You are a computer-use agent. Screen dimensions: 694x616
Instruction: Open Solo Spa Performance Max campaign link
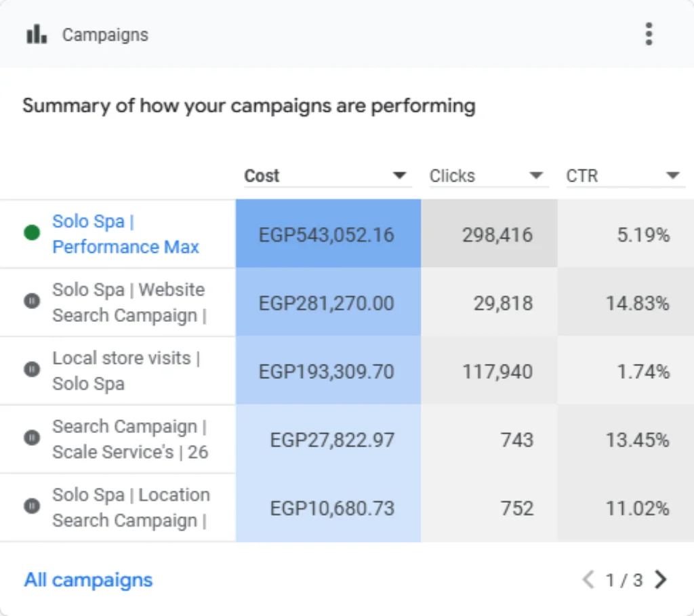tap(125, 234)
